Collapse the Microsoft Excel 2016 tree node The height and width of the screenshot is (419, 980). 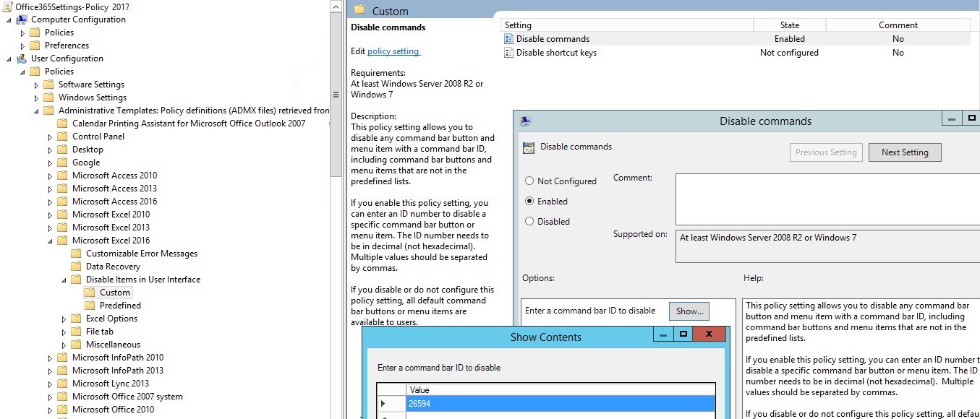coord(50,241)
